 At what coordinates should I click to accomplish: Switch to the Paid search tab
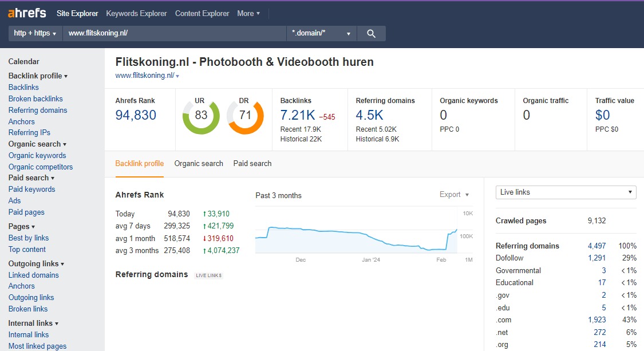coord(252,164)
